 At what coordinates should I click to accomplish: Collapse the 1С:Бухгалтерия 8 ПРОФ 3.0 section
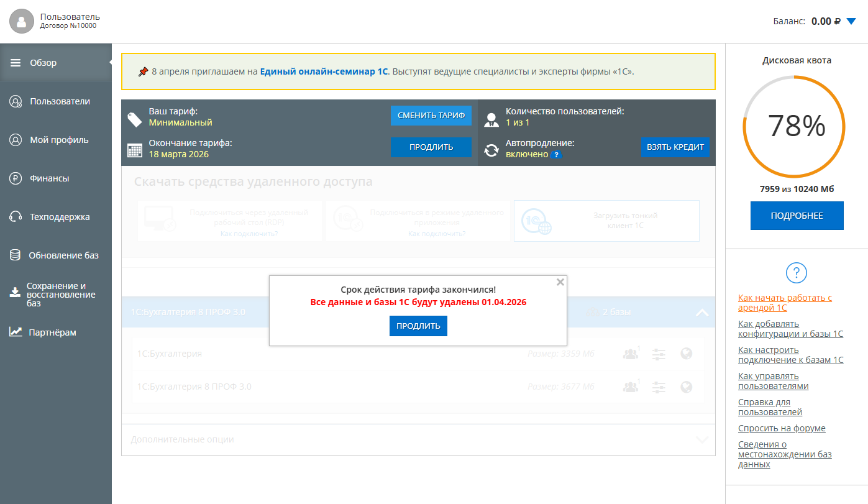click(702, 313)
